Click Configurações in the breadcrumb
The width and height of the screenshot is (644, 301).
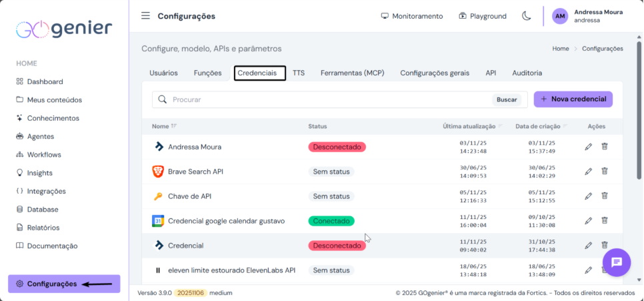coord(603,49)
